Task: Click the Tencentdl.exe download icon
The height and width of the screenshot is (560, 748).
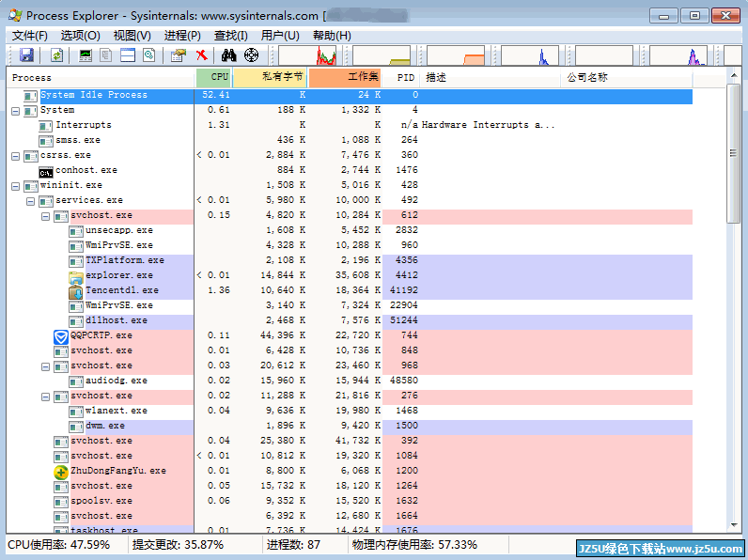Action: point(76,291)
